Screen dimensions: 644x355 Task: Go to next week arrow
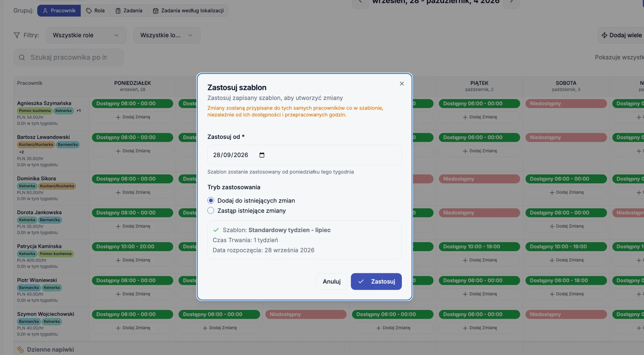coord(511,2)
